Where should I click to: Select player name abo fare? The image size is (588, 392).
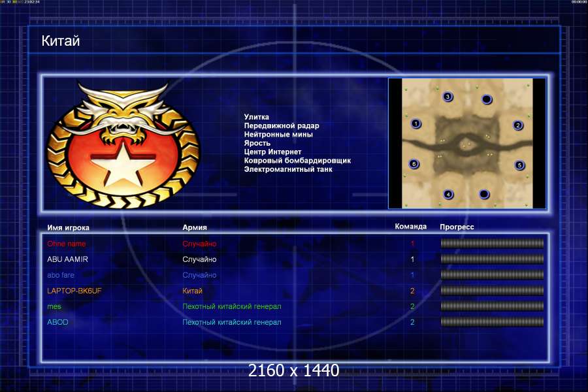click(x=61, y=275)
